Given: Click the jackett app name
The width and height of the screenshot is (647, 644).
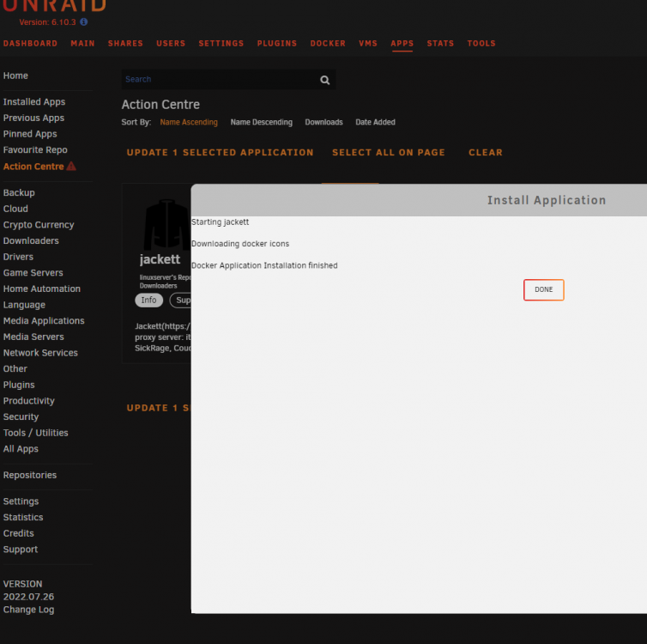Looking at the screenshot, I should point(160,259).
